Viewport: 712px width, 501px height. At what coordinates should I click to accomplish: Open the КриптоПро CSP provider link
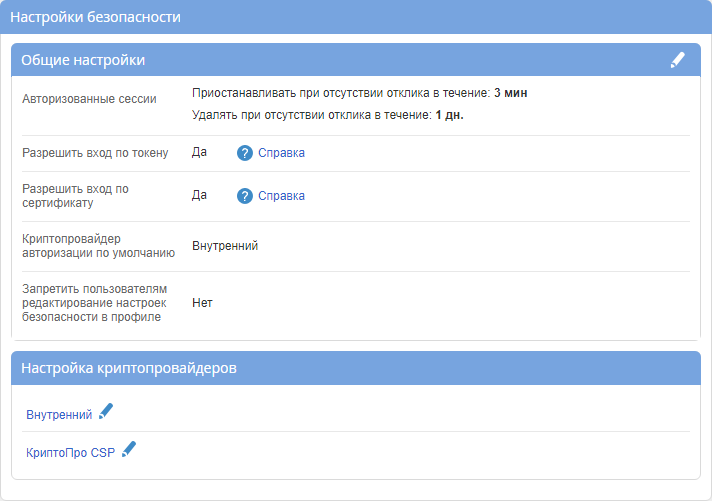pos(70,452)
